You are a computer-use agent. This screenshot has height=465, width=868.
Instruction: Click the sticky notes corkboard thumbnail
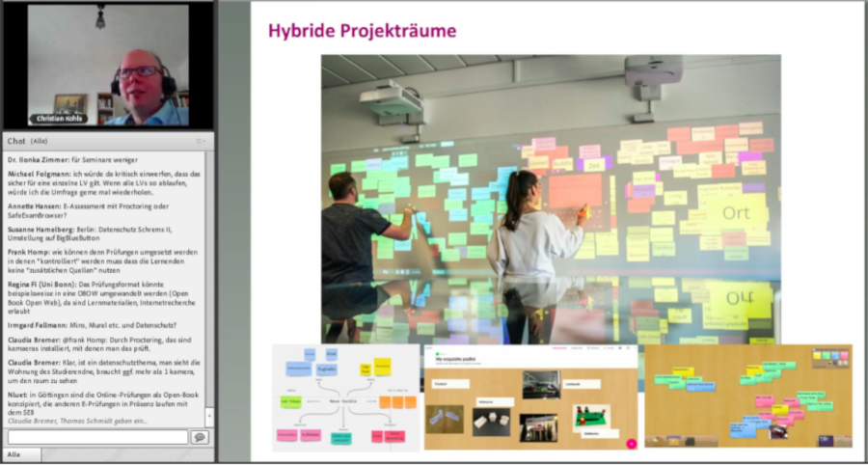tap(748, 396)
